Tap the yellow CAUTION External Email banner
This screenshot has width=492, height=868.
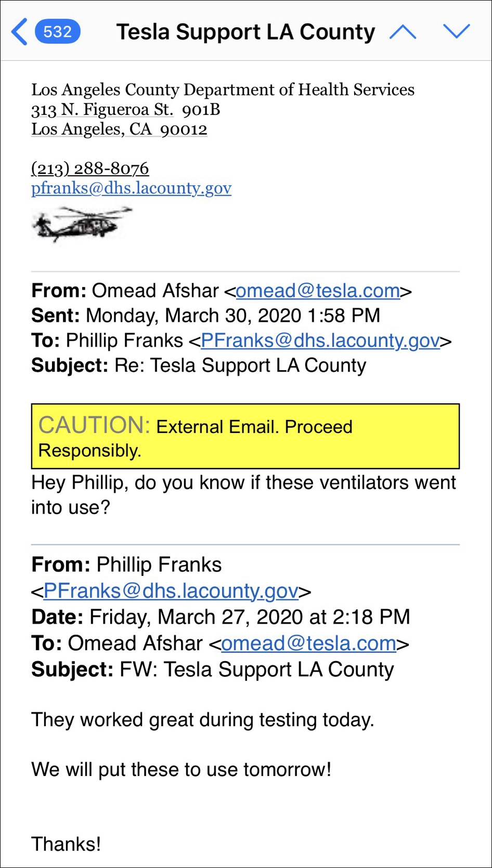tap(245, 437)
